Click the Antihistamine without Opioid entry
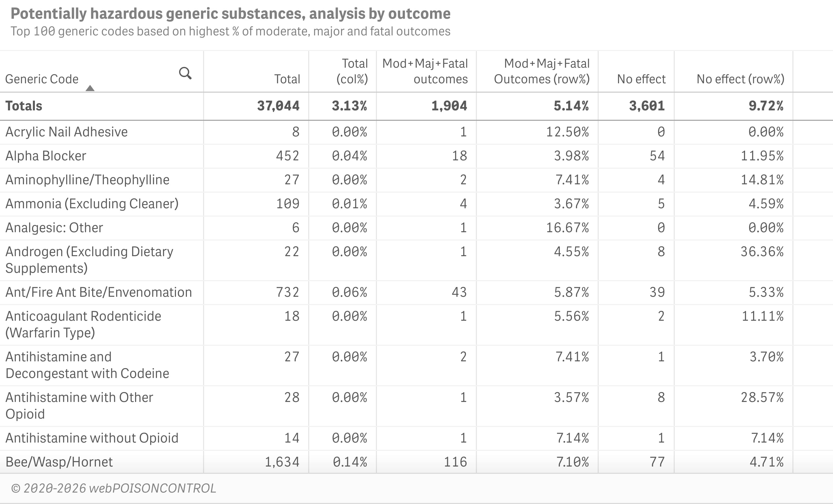 [x=92, y=437]
